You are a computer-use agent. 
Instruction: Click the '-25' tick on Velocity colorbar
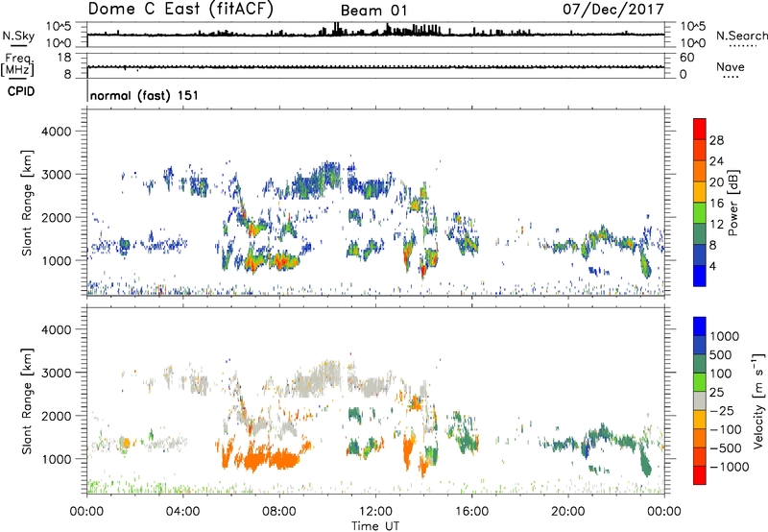[x=722, y=410]
